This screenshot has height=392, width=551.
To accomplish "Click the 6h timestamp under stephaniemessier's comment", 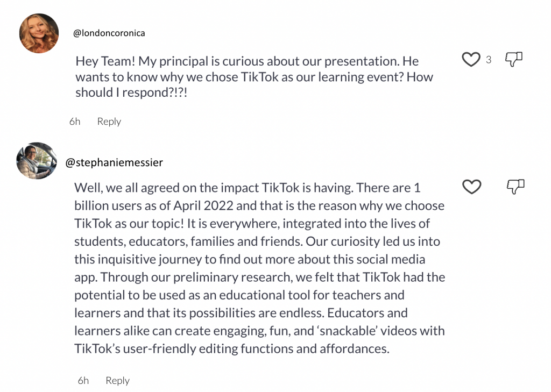I will click(x=83, y=381).
